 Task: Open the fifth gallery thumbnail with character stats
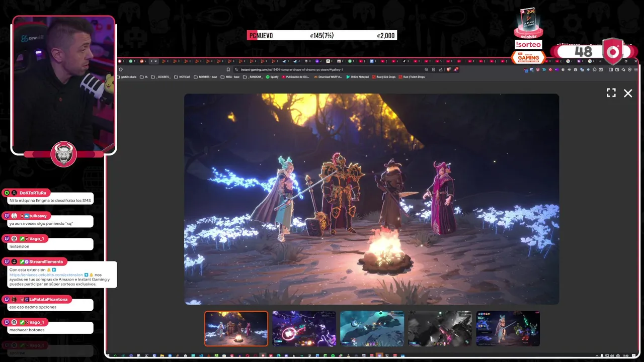pos(508,328)
